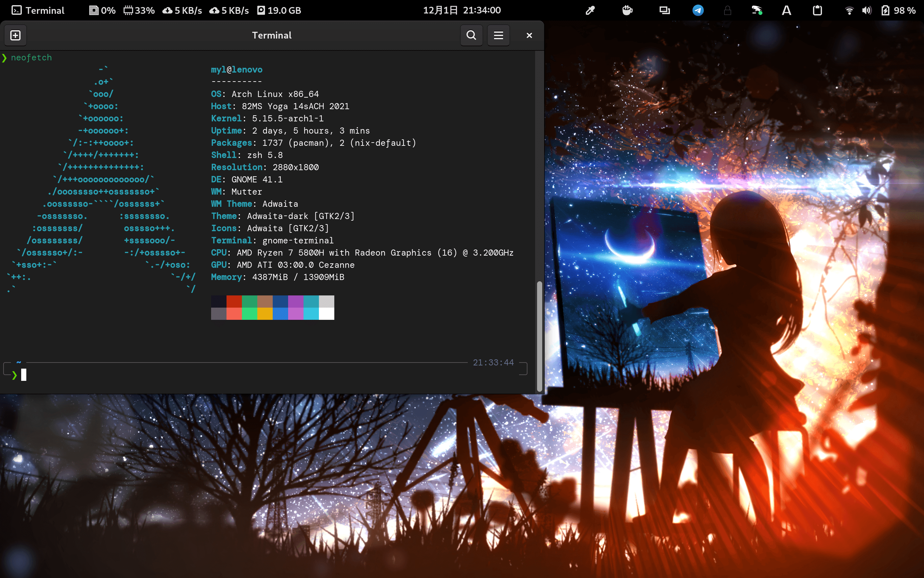Click the terminal vertical scrollbar
924x578 pixels.
(x=540, y=337)
